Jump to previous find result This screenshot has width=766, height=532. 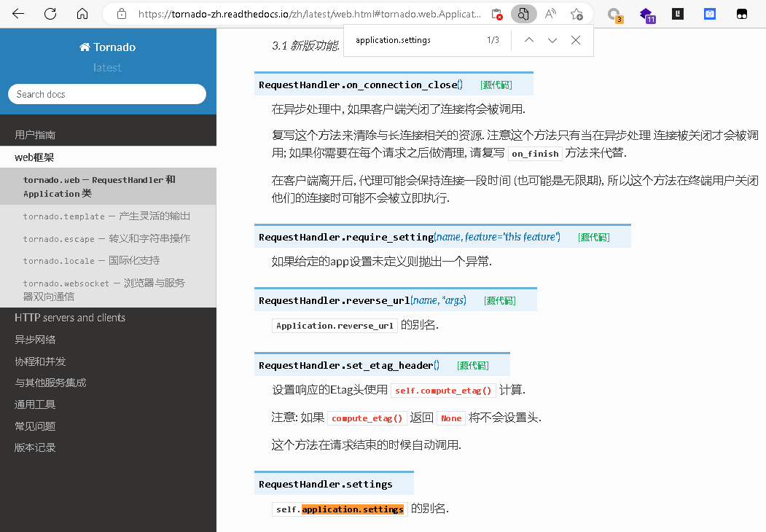529,40
